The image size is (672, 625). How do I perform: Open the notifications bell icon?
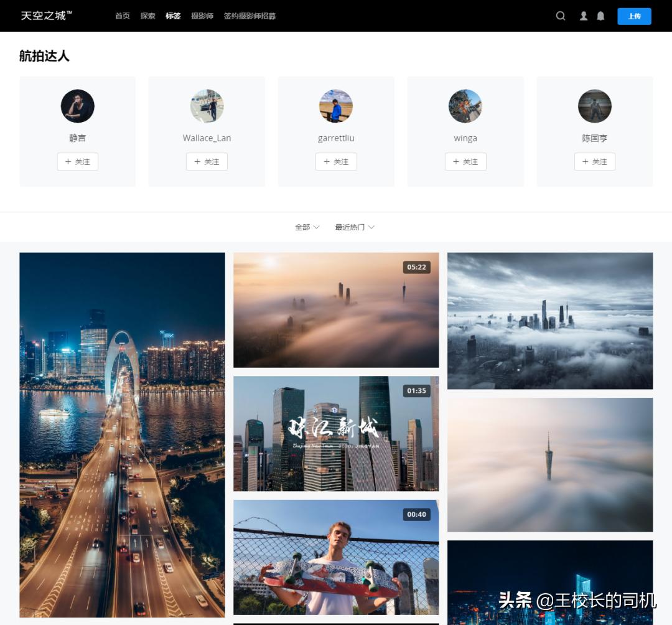(600, 16)
